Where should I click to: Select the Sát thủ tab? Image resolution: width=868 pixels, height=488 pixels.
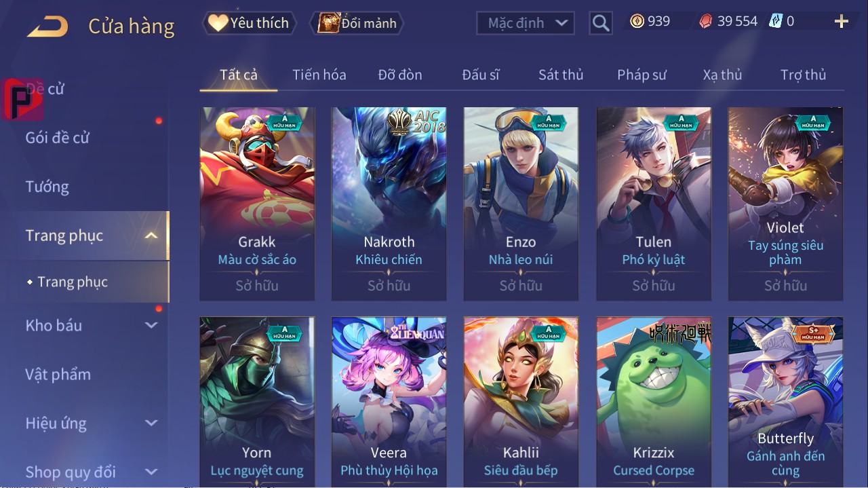(x=561, y=75)
